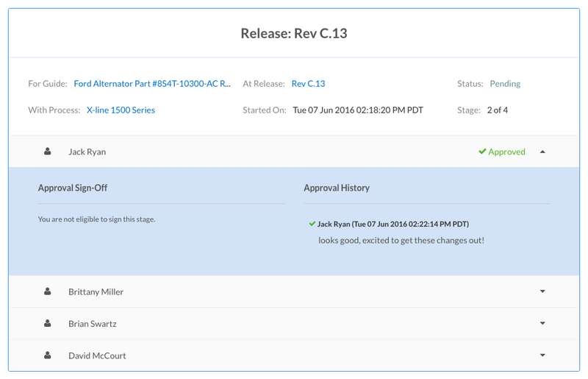Expand the Brian Swartz approval row
The width and height of the screenshot is (588, 379).
(x=542, y=323)
